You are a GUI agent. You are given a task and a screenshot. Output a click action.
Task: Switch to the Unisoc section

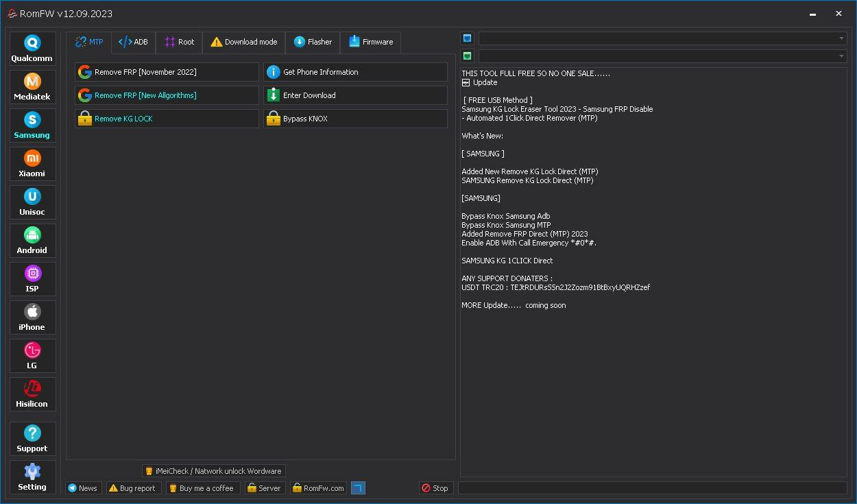coord(32,202)
